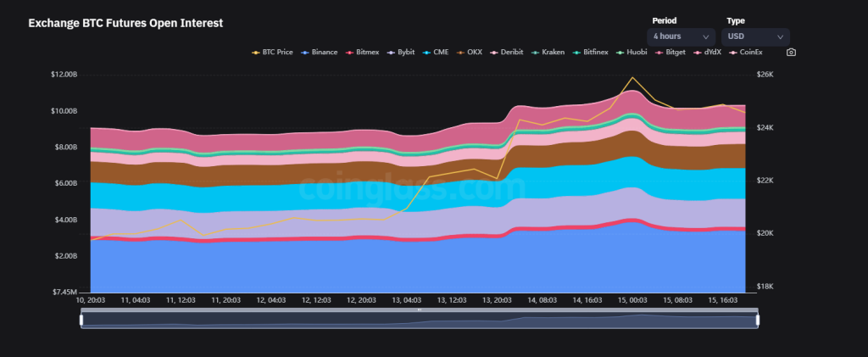Click the $7.45M axis label

65,292
